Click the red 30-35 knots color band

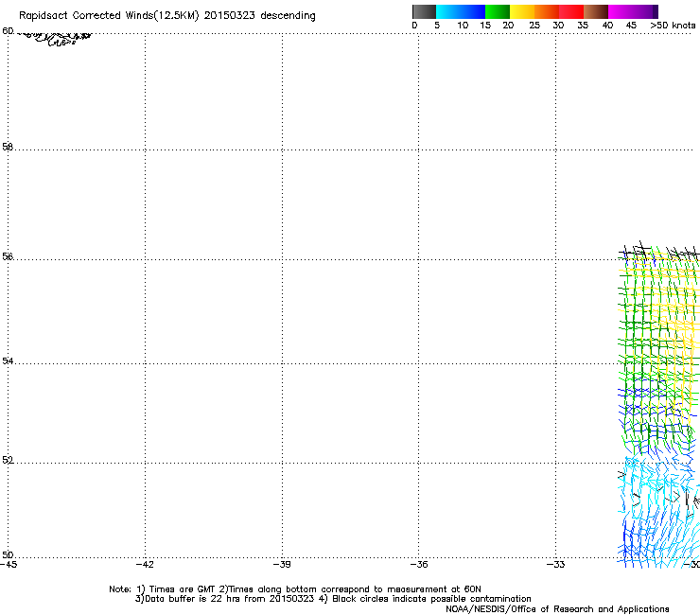pos(571,11)
